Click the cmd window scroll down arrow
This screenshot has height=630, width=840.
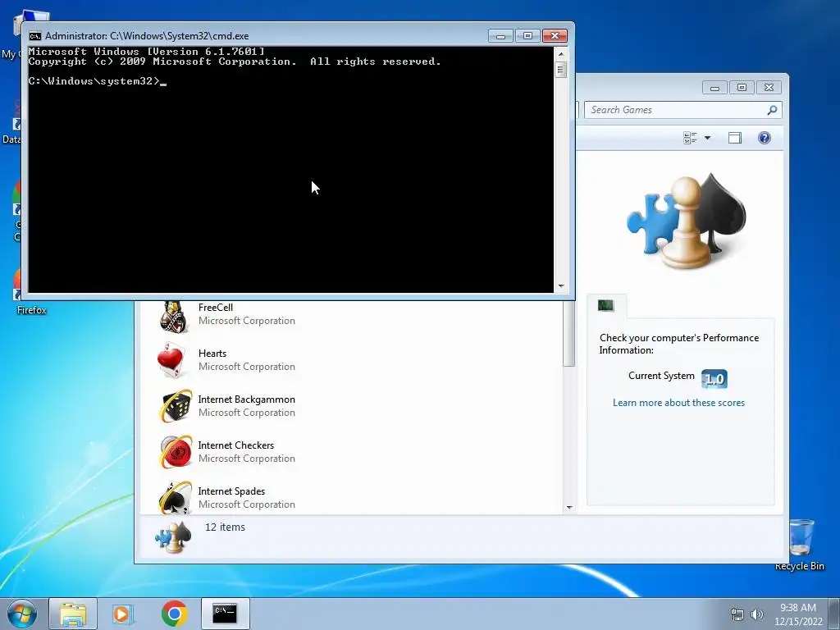tap(561, 286)
